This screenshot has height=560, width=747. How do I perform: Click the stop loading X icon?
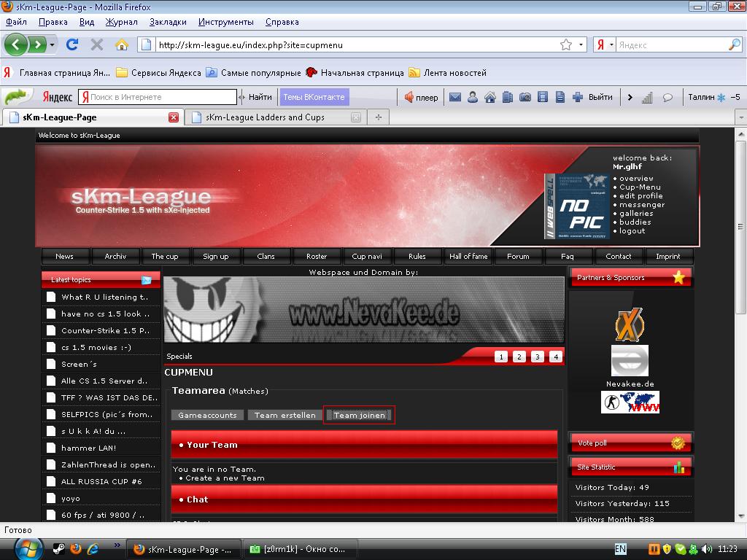(x=97, y=44)
